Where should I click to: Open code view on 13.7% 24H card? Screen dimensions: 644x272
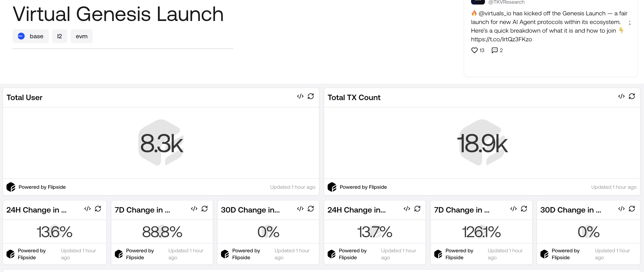tap(407, 209)
